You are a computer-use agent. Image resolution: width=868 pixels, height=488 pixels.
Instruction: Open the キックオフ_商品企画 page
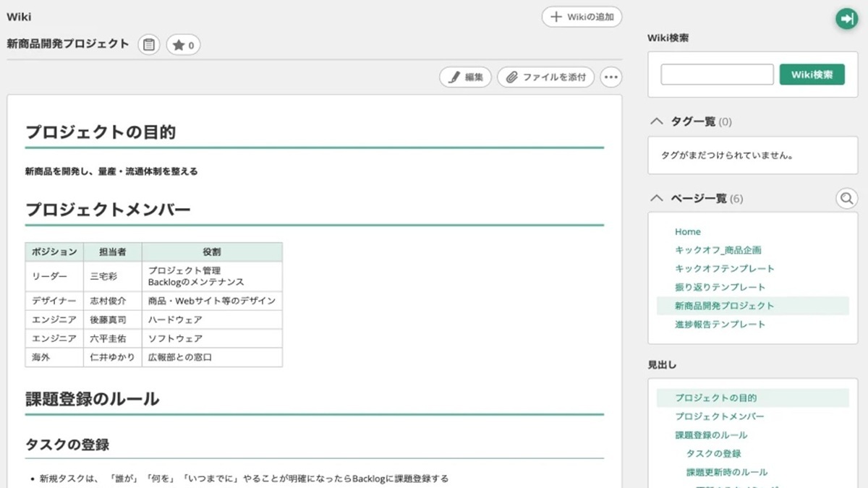coord(718,250)
